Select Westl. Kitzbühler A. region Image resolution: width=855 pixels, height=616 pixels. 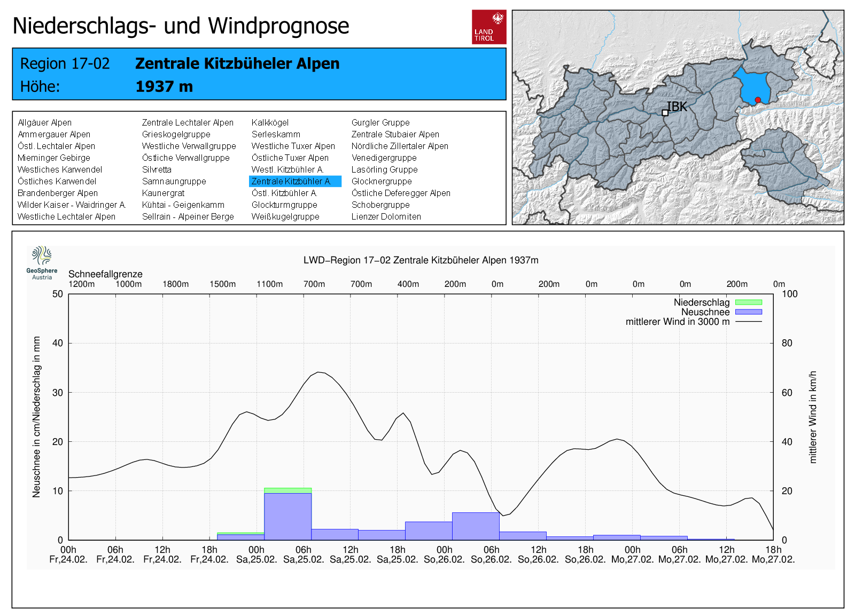tap(287, 170)
